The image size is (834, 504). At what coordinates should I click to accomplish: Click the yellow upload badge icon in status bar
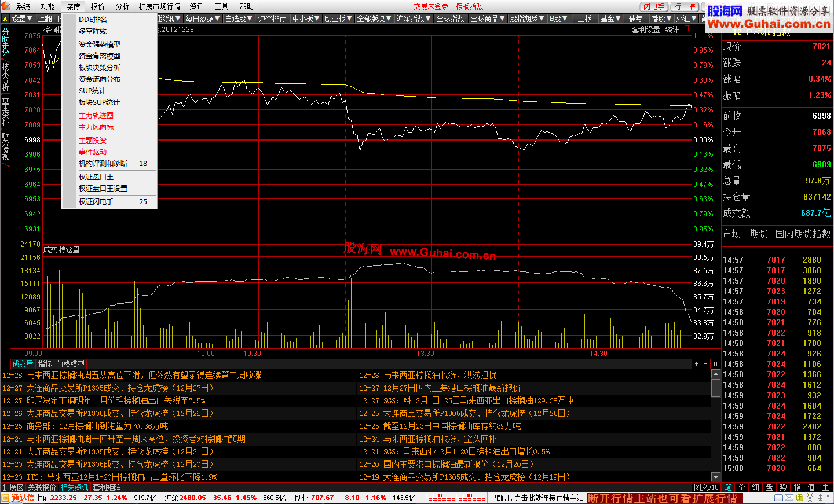pos(800,498)
